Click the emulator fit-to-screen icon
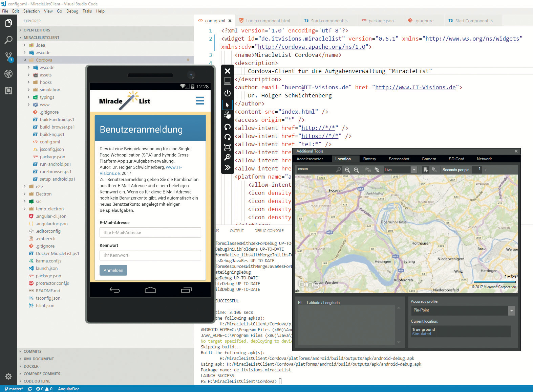533x392 pixels. (x=228, y=147)
